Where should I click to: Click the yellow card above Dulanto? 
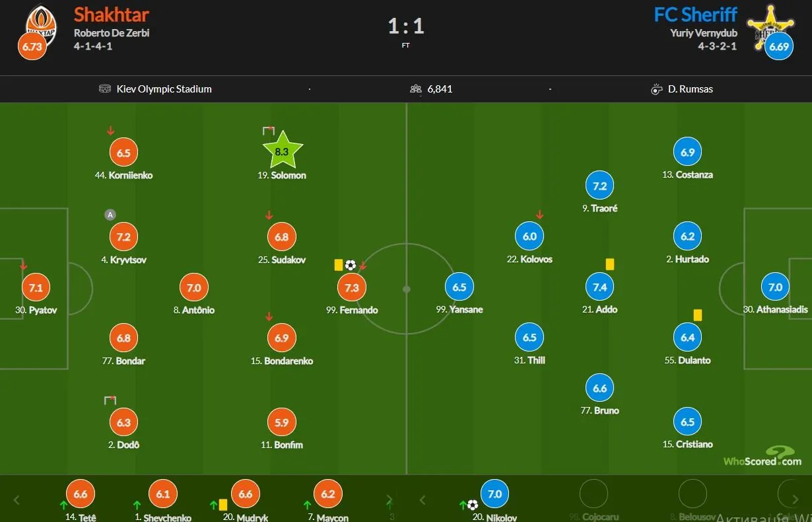coord(698,315)
